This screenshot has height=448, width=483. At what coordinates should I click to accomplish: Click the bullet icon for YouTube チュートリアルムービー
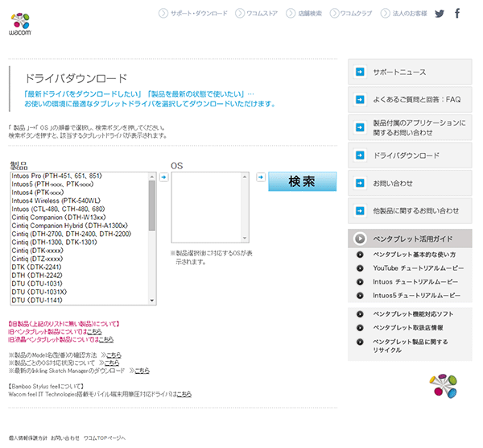tap(360, 268)
